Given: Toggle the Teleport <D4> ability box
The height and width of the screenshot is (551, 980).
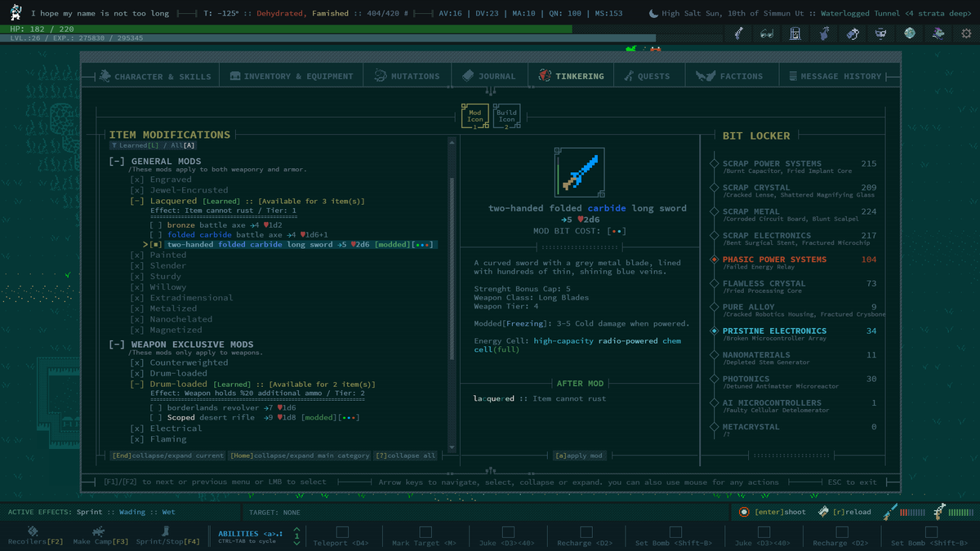Looking at the screenshot, I should point(342,532).
